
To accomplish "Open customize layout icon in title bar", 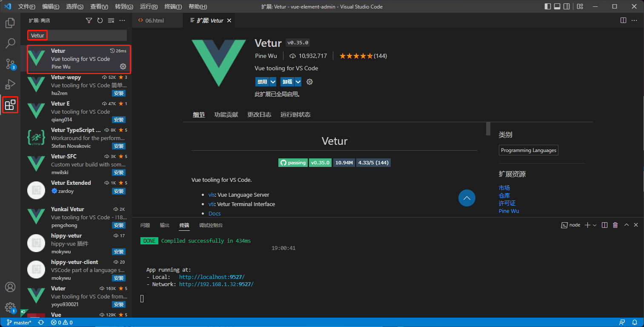I will (x=580, y=6).
